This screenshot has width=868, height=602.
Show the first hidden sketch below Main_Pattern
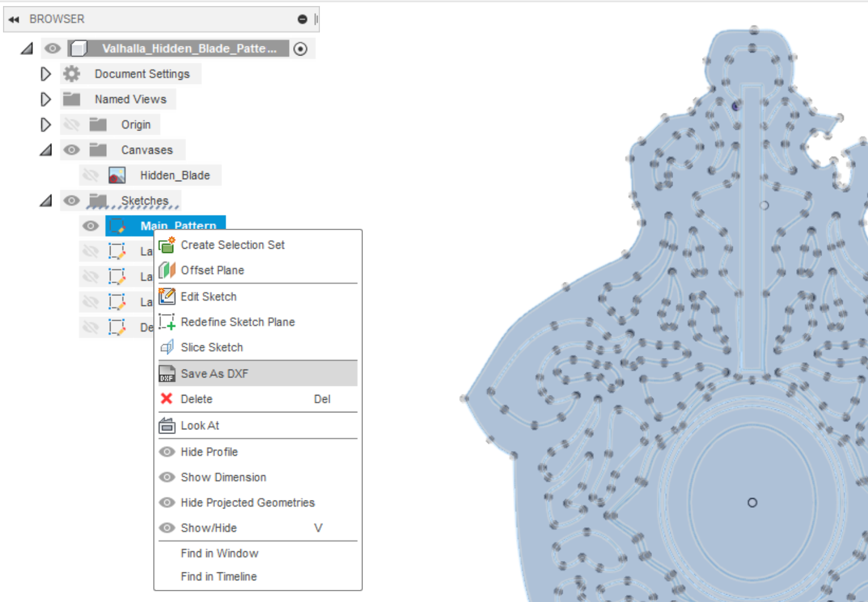[91, 251]
